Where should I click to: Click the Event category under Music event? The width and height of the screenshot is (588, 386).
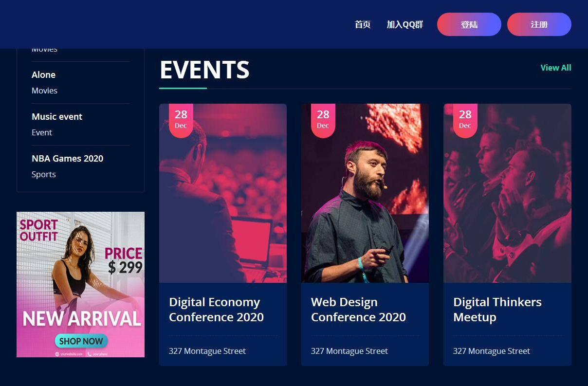click(42, 132)
